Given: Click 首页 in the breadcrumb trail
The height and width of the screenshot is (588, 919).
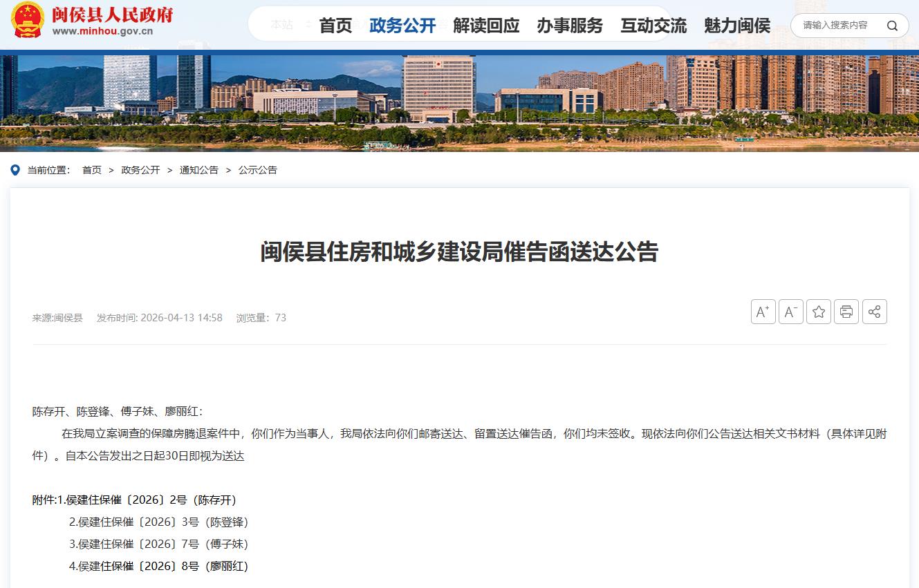Looking at the screenshot, I should [92, 170].
